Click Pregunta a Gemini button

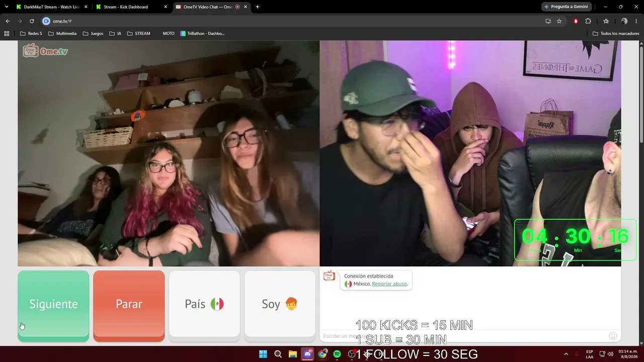pos(566,7)
